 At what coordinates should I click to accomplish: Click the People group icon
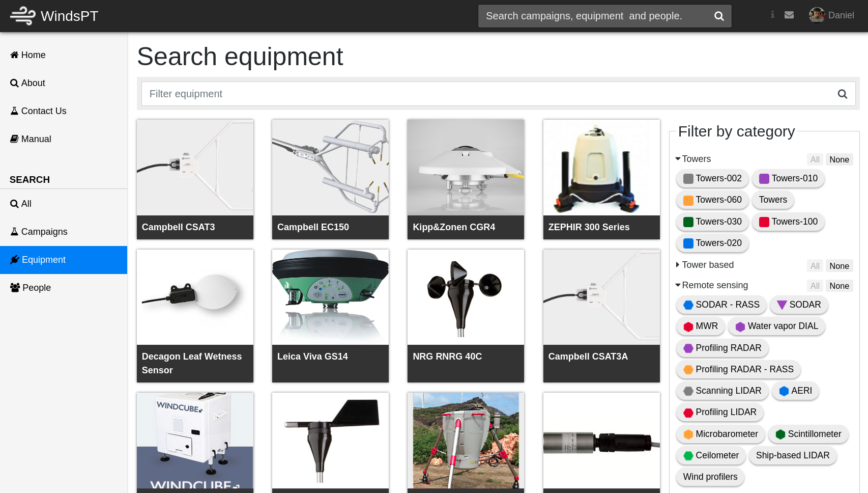coord(15,288)
